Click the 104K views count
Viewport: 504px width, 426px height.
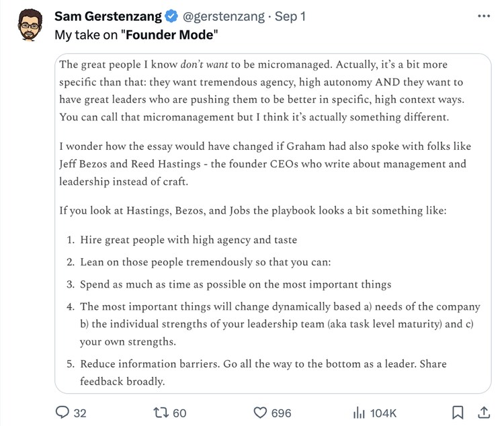383,413
